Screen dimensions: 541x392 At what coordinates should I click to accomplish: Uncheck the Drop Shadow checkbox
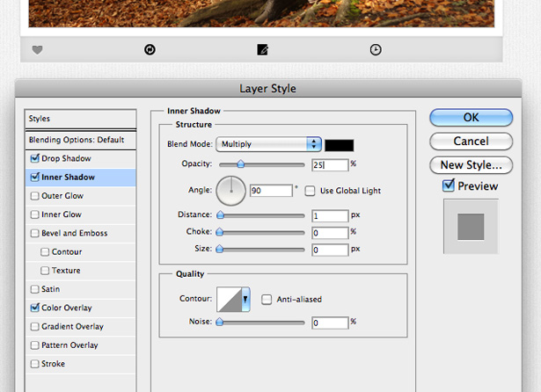click(x=35, y=158)
